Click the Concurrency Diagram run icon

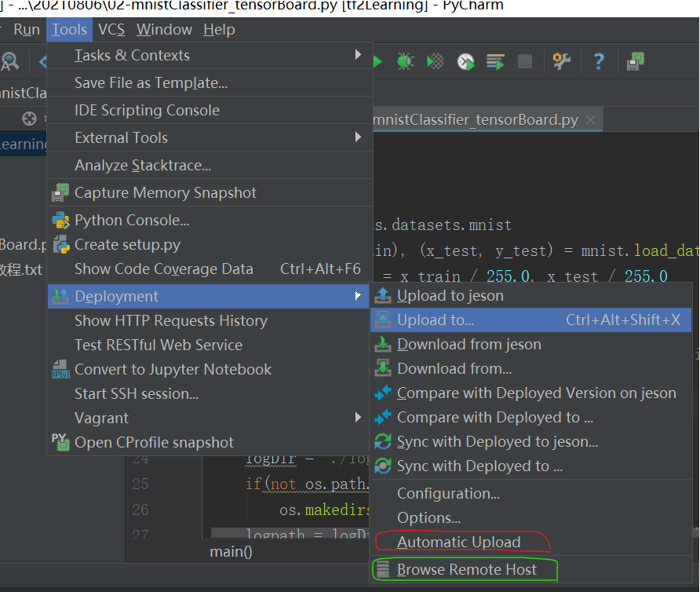495,62
